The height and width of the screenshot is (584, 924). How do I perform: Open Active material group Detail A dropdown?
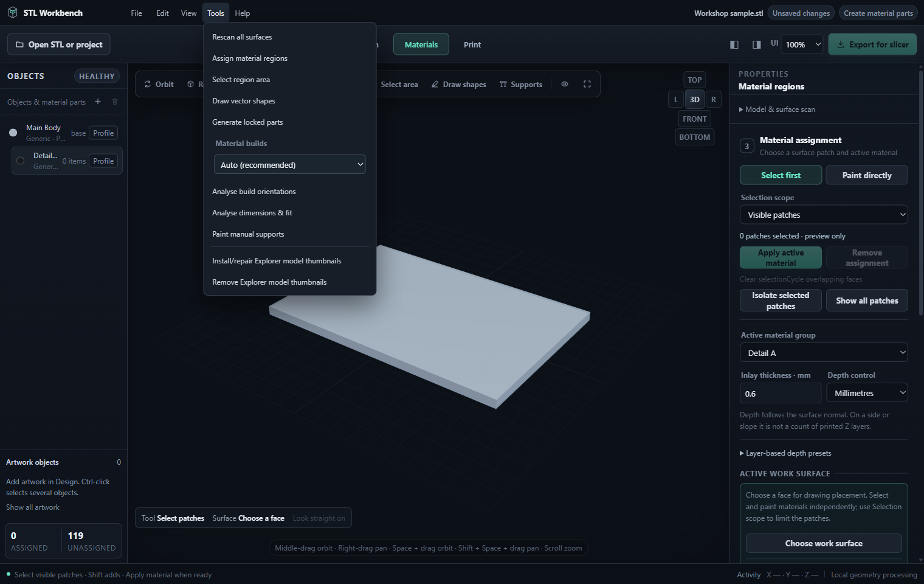(x=824, y=353)
